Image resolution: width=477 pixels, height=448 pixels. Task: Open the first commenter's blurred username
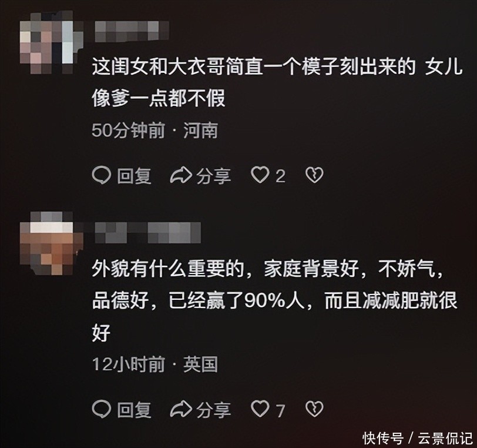coord(132,31)
